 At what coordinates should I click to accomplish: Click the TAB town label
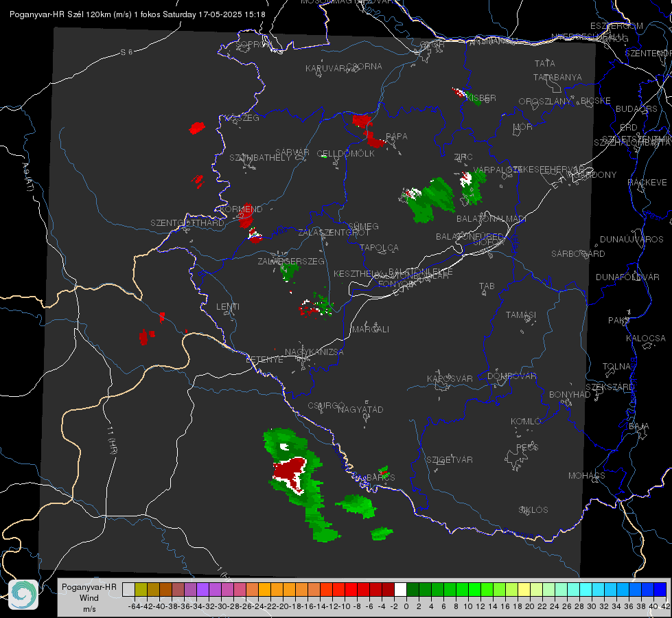[x=487, y=286]
